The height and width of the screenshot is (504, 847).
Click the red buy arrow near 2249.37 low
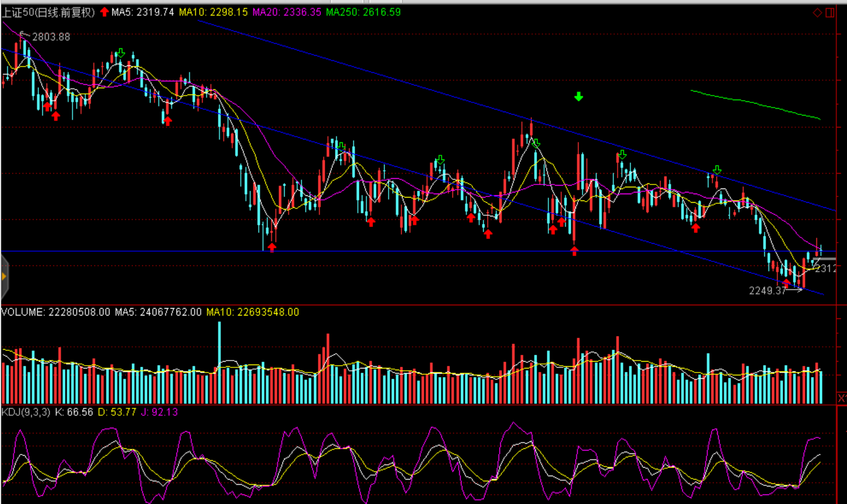point(787,283)
